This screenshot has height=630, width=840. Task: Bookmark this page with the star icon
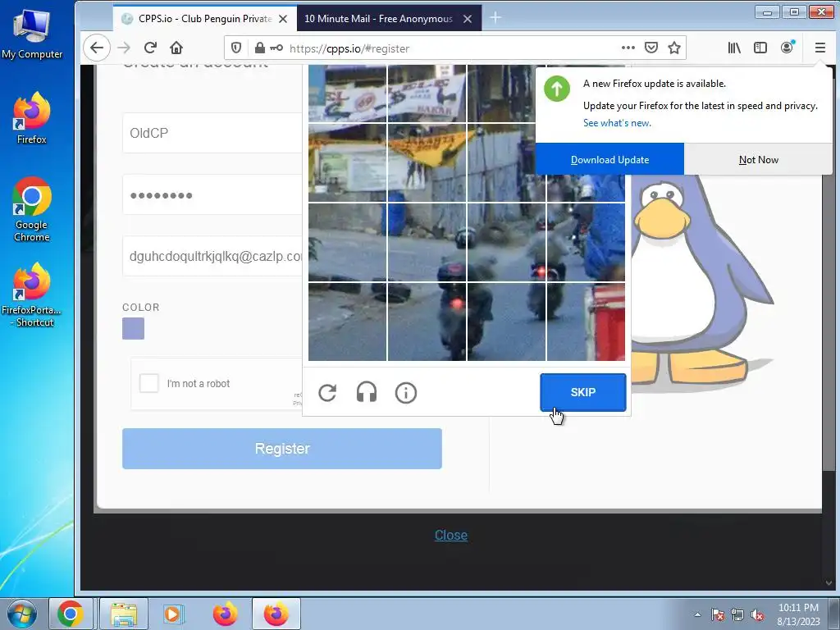(674, 48)
